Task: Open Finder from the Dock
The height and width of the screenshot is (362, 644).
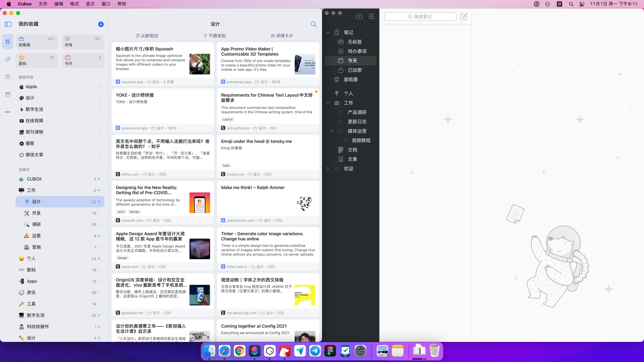Action: 209,351
